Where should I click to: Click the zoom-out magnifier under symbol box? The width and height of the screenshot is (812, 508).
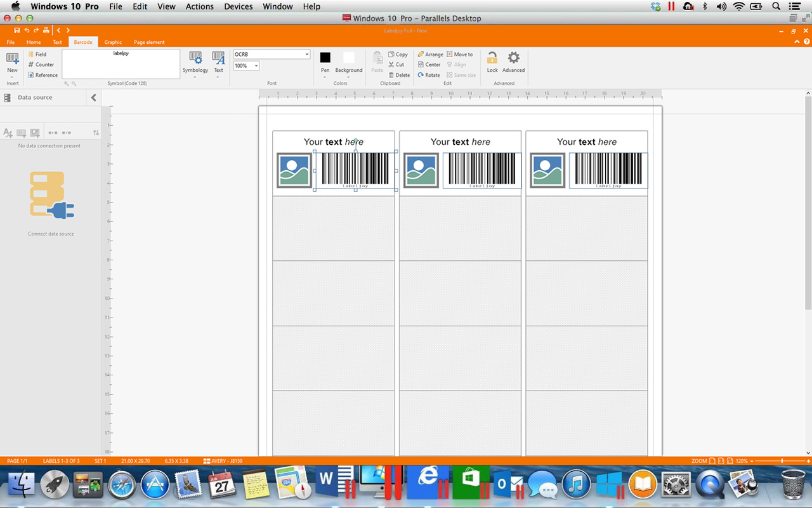pyautogui.click(x=74, y=84)
